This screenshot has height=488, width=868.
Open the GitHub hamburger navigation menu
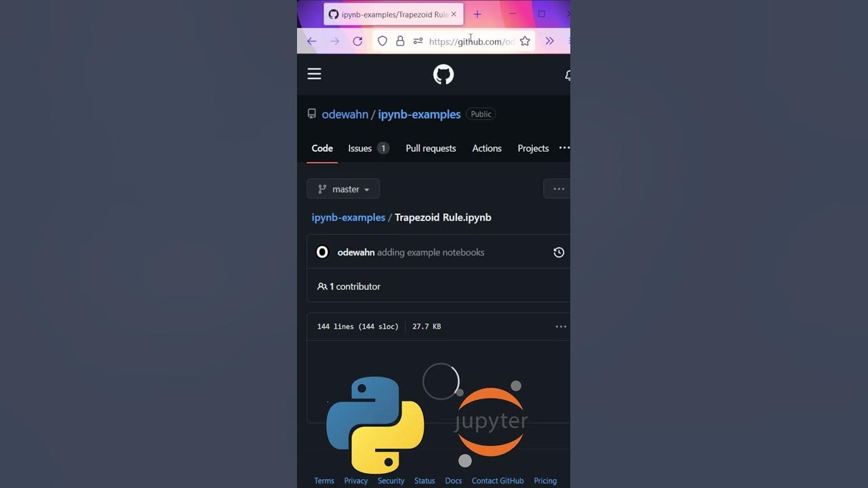point(314,74)
